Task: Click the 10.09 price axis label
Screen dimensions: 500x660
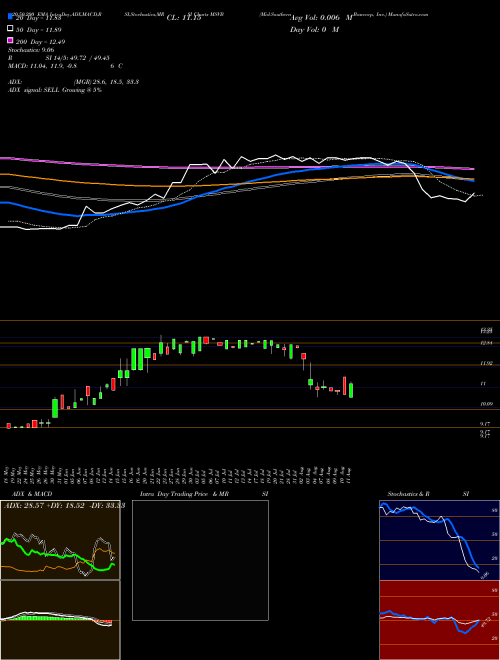Action: (x=487, y=404)
